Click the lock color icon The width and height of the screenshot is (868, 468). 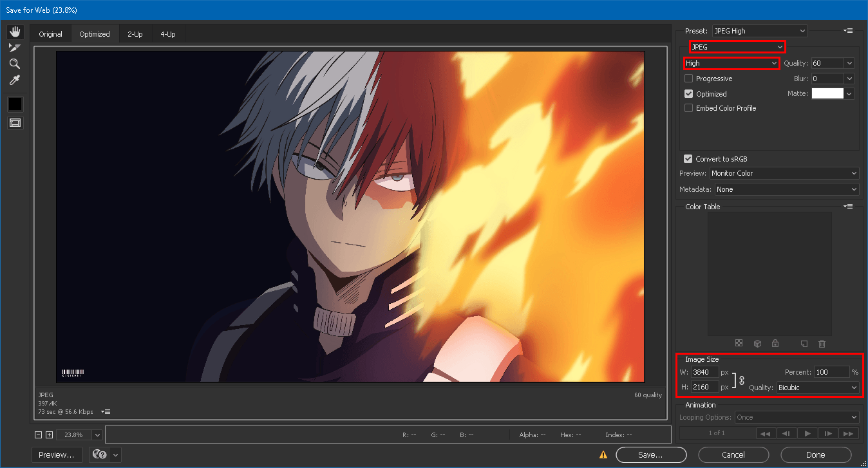pos(775,344)
